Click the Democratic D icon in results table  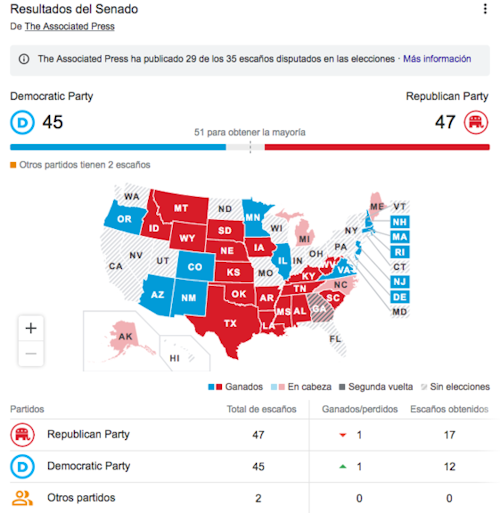tap(22, 466)
